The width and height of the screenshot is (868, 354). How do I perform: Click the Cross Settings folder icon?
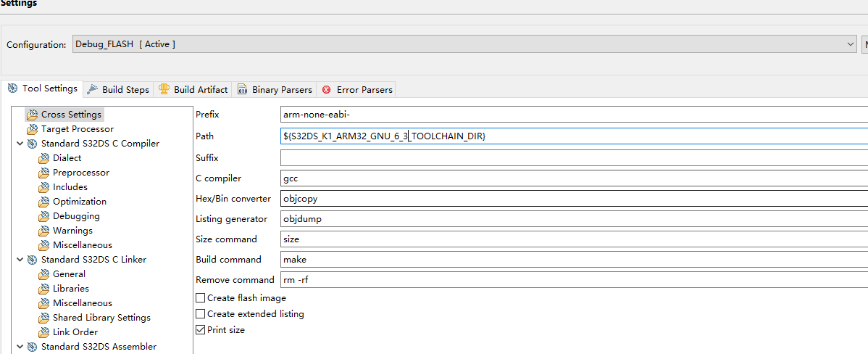point(32,115)
